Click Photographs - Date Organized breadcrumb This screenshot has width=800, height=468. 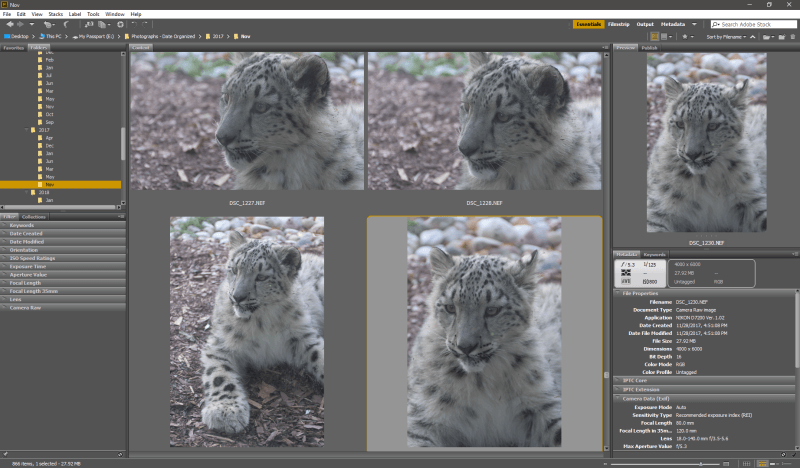click(160, 37)
